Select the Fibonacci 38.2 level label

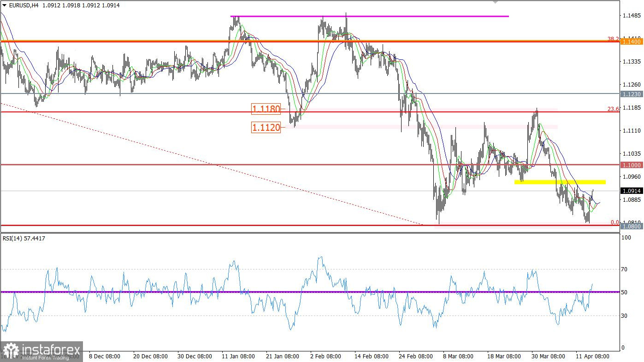(x=613, y=39)
